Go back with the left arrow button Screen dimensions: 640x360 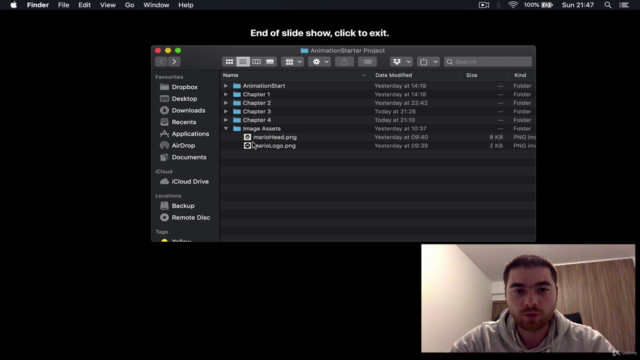click(x=161, y=62)
